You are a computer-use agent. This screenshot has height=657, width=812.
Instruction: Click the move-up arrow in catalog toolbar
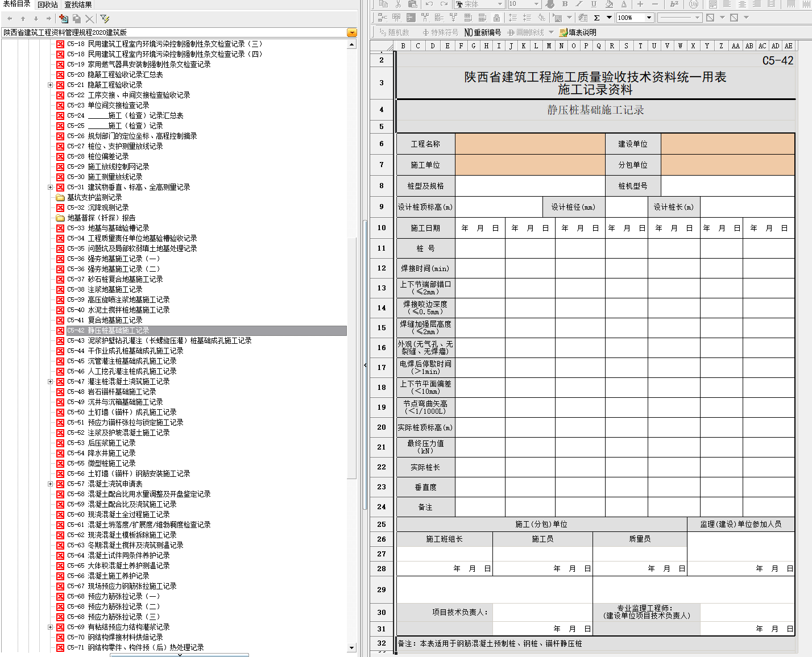click(x=23, y=19)
